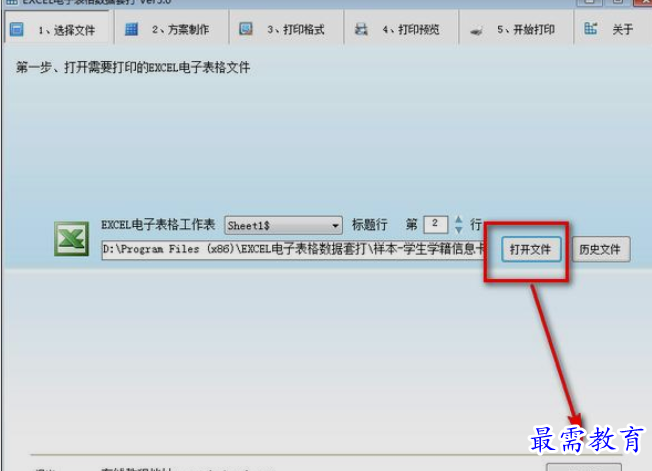This screenshot has width=652, height=471.
Task: Go to the '3、打印格式' tab
Action: (x=286, y=30)
